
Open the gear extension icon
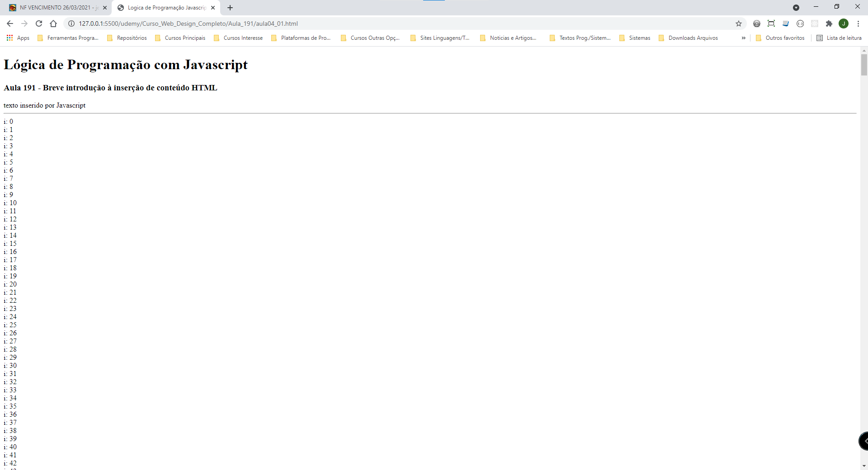(757, 23)
